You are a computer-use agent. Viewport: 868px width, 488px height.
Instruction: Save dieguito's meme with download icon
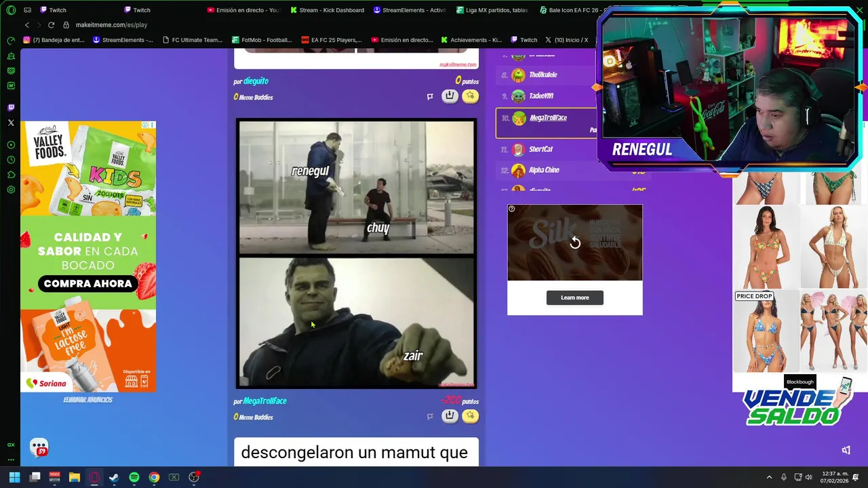[450, 96]
